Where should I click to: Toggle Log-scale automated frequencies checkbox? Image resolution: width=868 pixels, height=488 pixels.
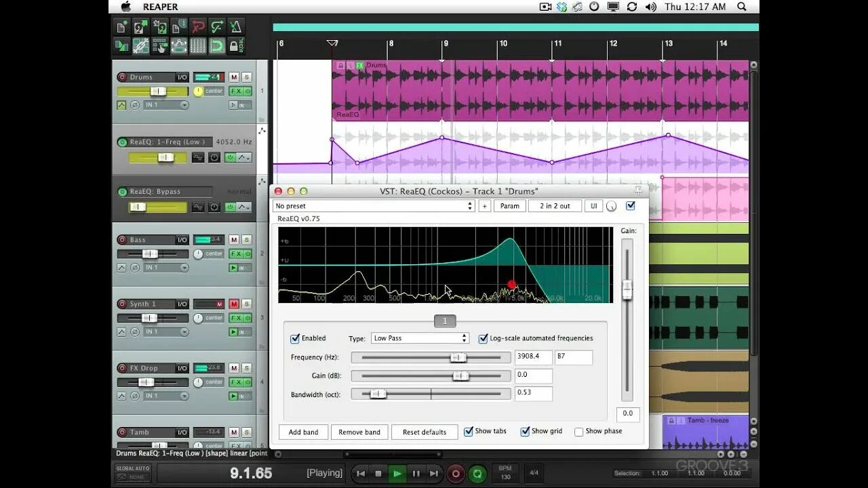pyautogui.click(x=484, y=338)
